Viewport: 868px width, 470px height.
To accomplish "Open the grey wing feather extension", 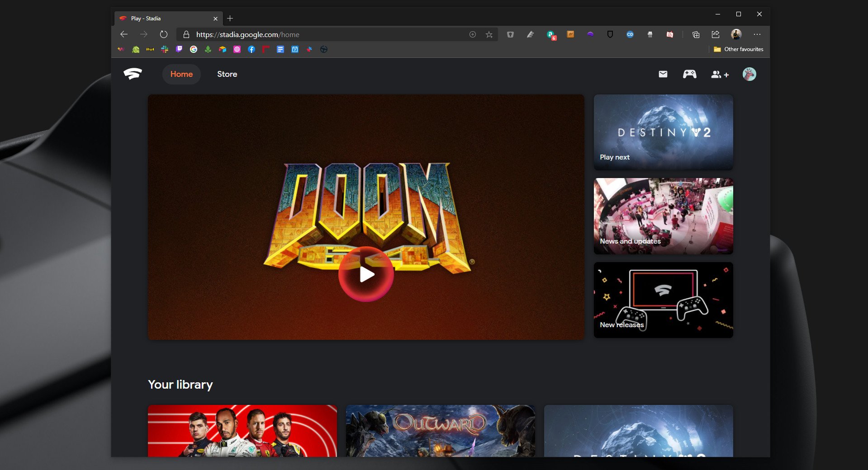I will [x=531, y=34].
